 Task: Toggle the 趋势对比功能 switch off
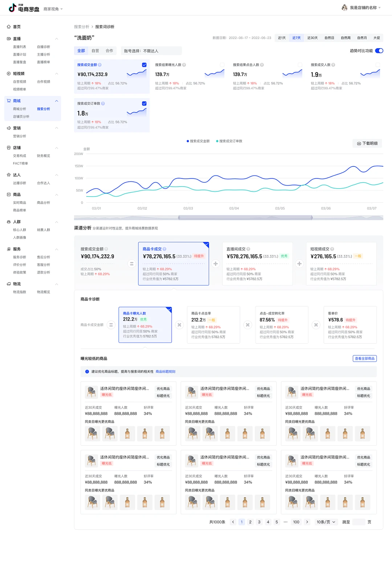pyautogui.click(x=379, y=51)
